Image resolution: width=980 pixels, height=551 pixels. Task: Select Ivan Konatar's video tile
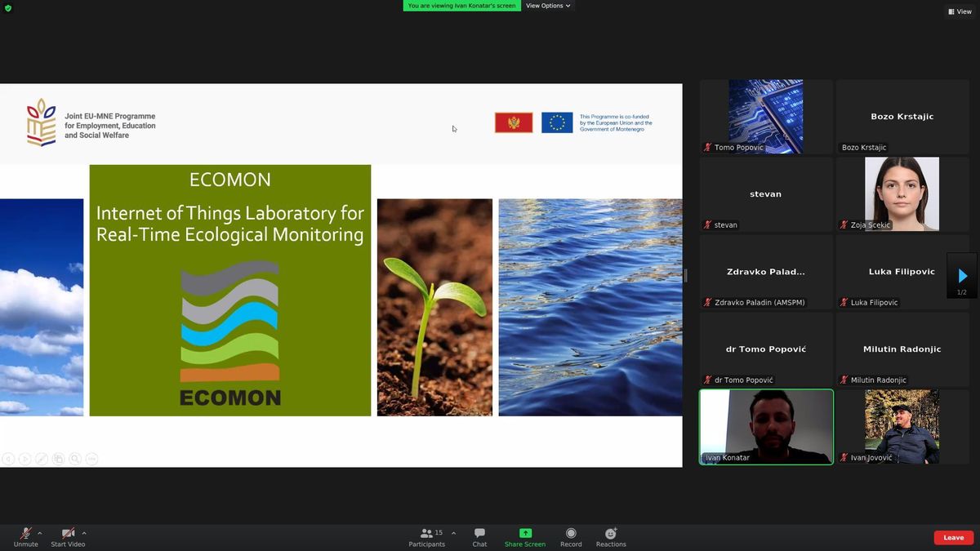click(766, 427)
